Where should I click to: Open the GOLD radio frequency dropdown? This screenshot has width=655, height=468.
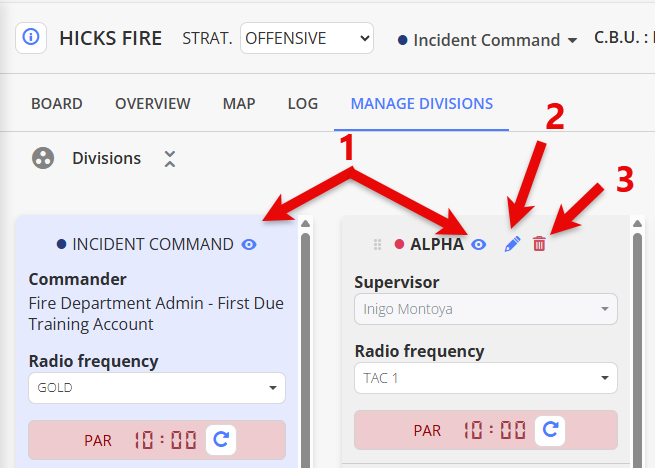point(157,388)
